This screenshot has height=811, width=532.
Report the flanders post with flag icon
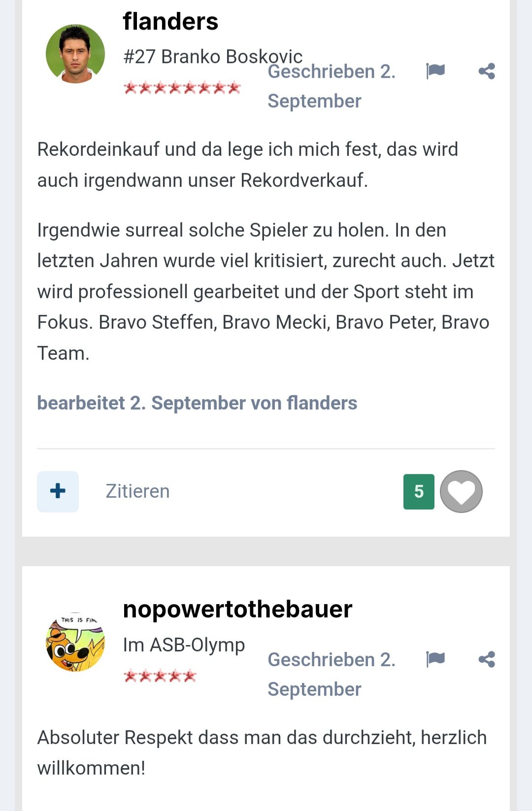pyautogui.click(x=435, y=71)
